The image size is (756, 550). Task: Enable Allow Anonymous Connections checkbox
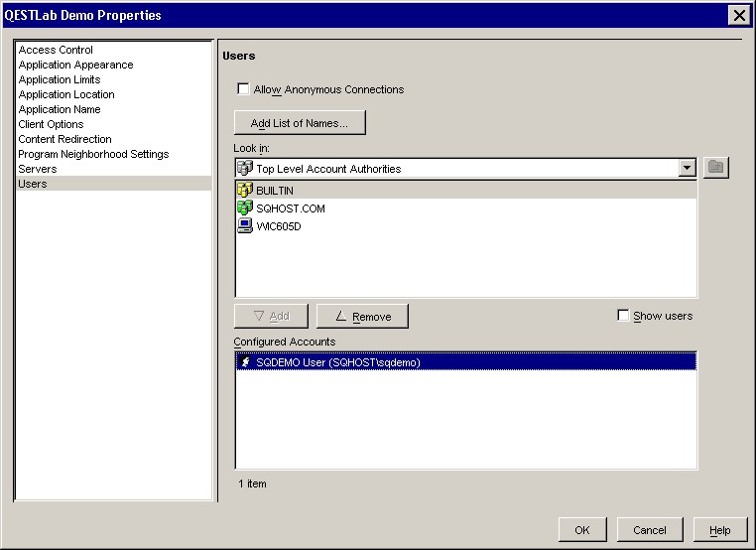[243, 89]
